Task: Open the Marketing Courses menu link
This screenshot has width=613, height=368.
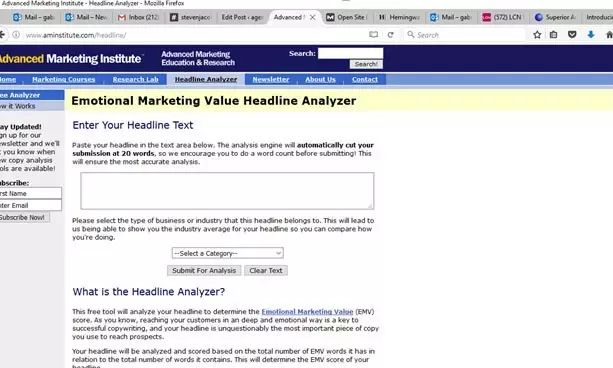Action: click(63, 79)
